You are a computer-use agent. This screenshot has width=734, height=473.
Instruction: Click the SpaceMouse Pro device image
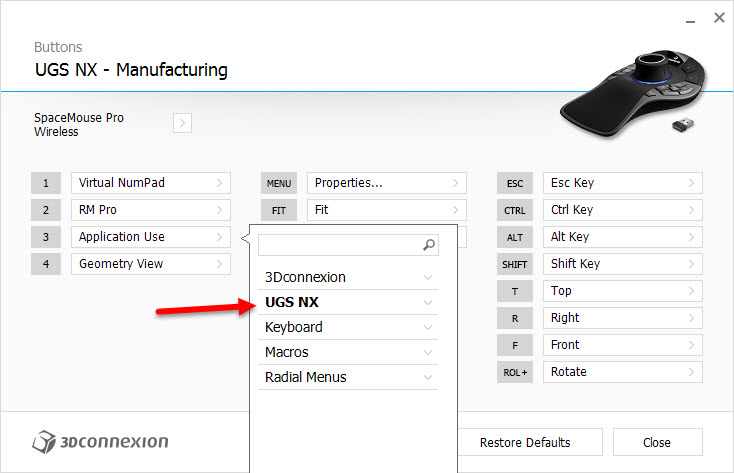pos(634,93)
